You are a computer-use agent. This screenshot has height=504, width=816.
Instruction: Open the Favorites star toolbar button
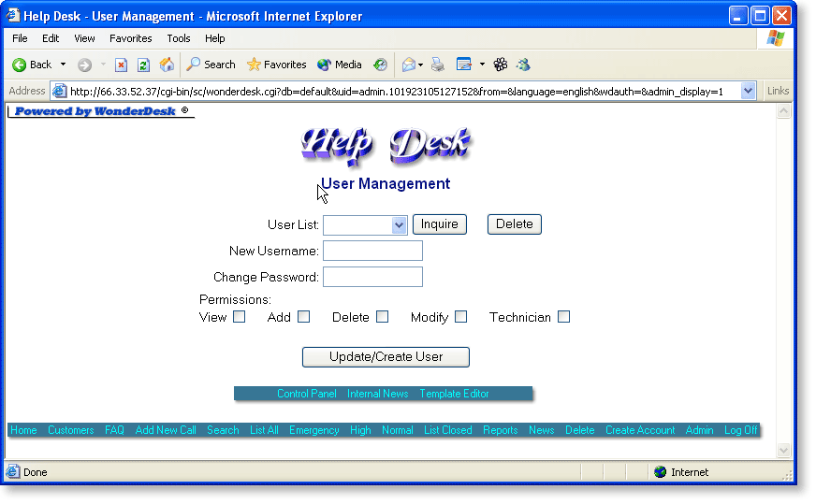[x=276, y=65]
